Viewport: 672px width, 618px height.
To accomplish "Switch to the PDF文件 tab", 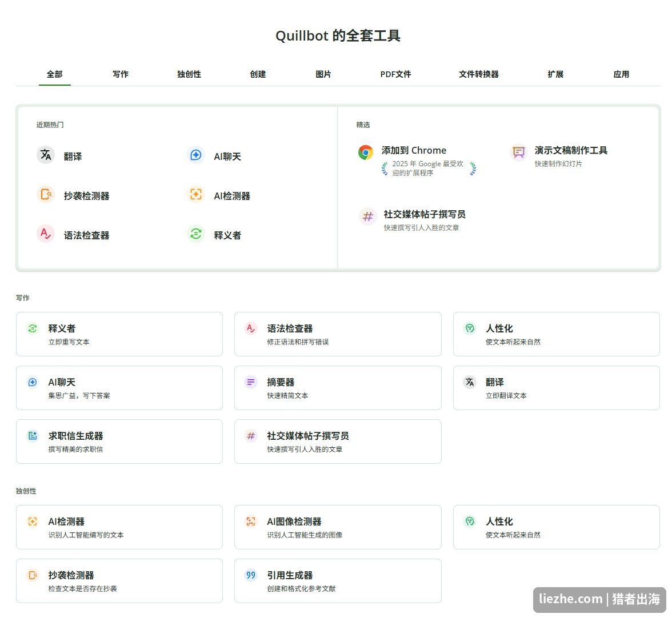I will (x=395, y=74).
